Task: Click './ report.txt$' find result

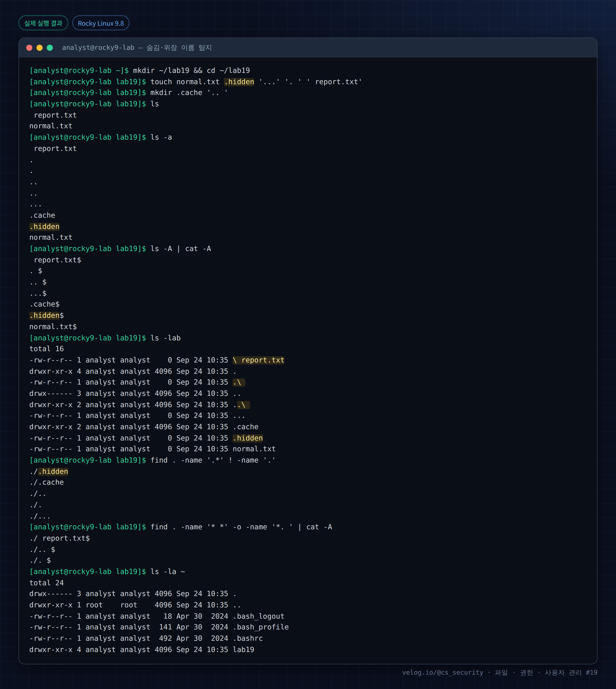Action: [x=60, y=538]
